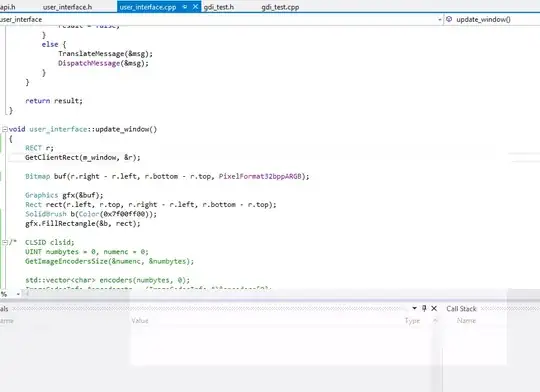Image resolution: width=540 pixels, height=392 pixels.
Task: Collapse the commented CLSID code block
Action: click(x=5, y=242)
